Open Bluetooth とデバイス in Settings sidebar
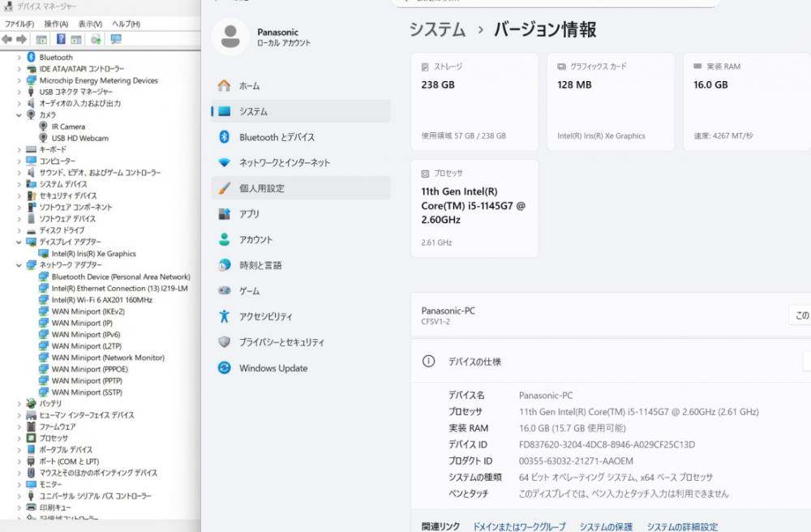The image size is (811, 532). 277,137
